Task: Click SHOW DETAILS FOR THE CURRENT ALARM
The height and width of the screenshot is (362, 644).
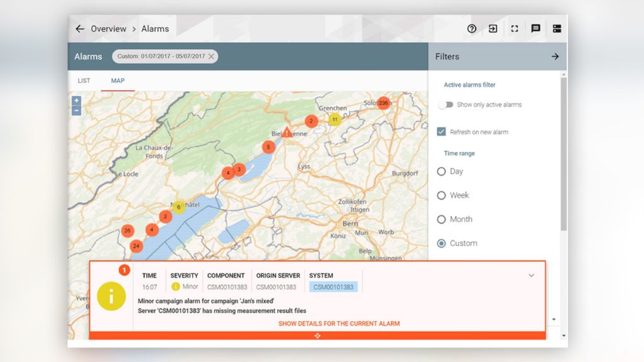Action: point(339,323)
